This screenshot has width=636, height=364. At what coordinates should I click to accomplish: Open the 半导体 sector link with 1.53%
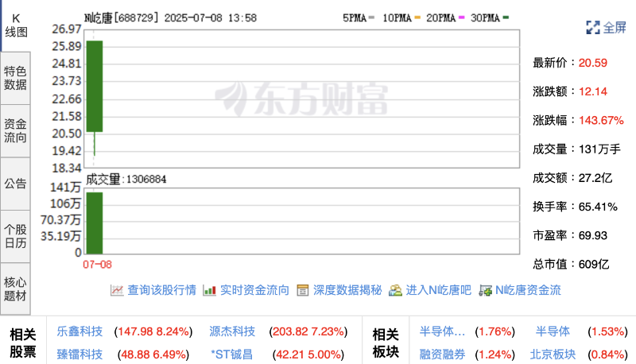point(553,331)
